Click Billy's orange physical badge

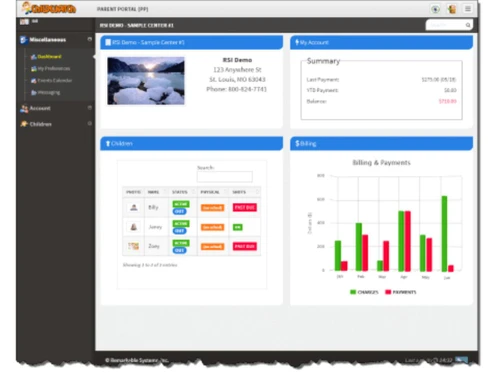point(212,208)
